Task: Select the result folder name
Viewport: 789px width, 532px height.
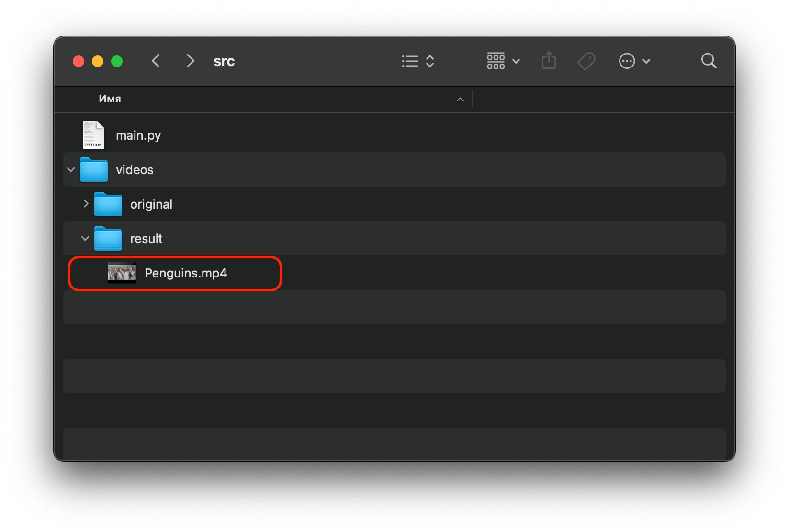Action: [x=147, y=239]
